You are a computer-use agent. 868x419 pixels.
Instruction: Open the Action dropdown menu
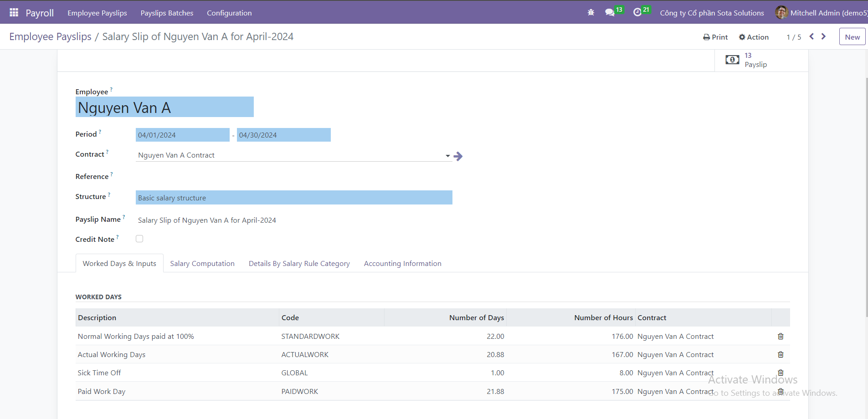click(x=754, y=37)
